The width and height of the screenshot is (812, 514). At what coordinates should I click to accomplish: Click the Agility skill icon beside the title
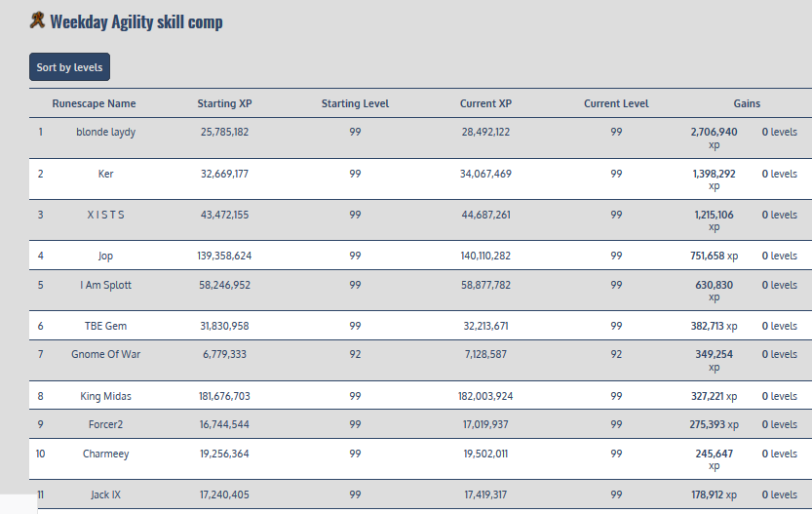click(37, 20)
